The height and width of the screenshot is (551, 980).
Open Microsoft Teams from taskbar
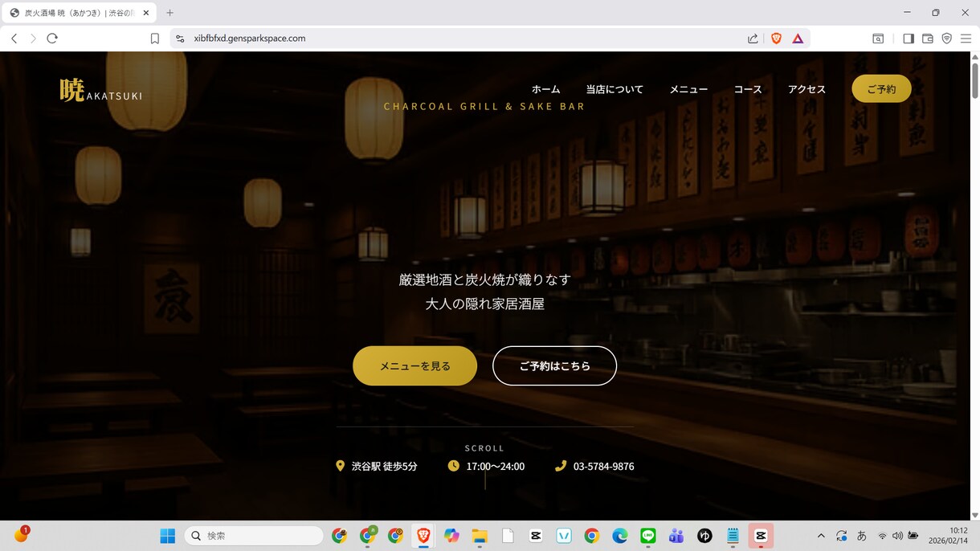676,536
